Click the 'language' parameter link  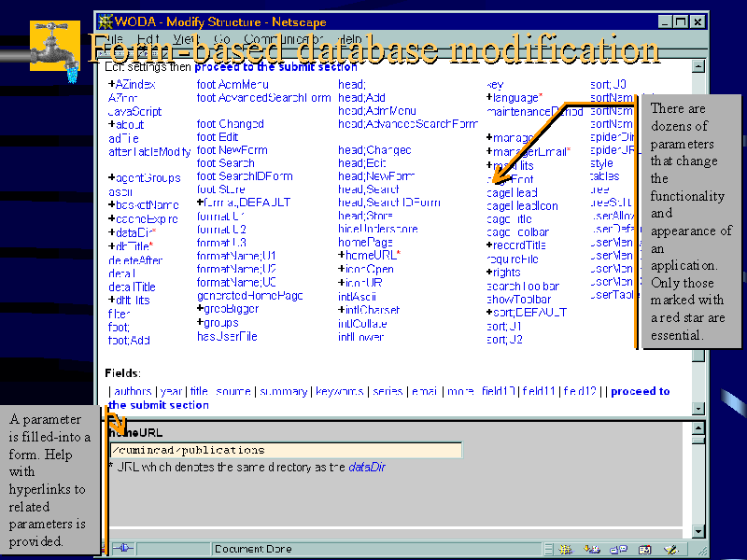click(x=514, y=98)
